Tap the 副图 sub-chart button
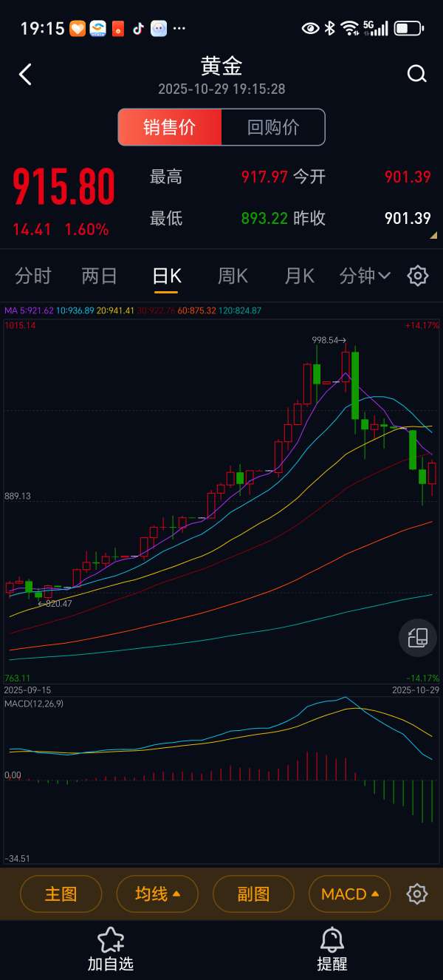443x980 pixels. click(253, 894)
